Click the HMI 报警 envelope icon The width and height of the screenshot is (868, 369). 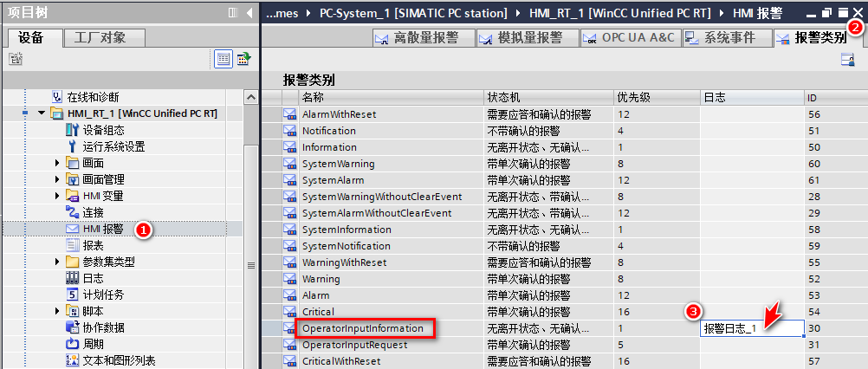[73, 229]
